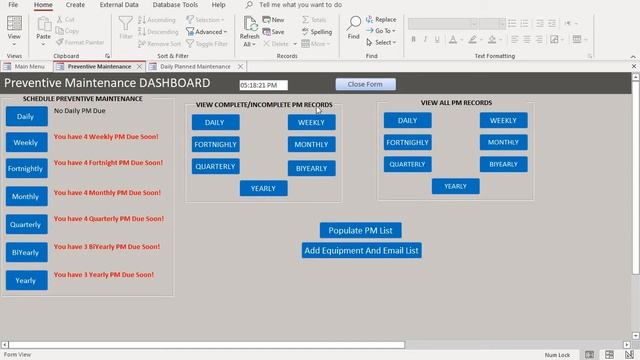Open the File menu
This screenshot has width=640, height=360.
click(13, 5)
